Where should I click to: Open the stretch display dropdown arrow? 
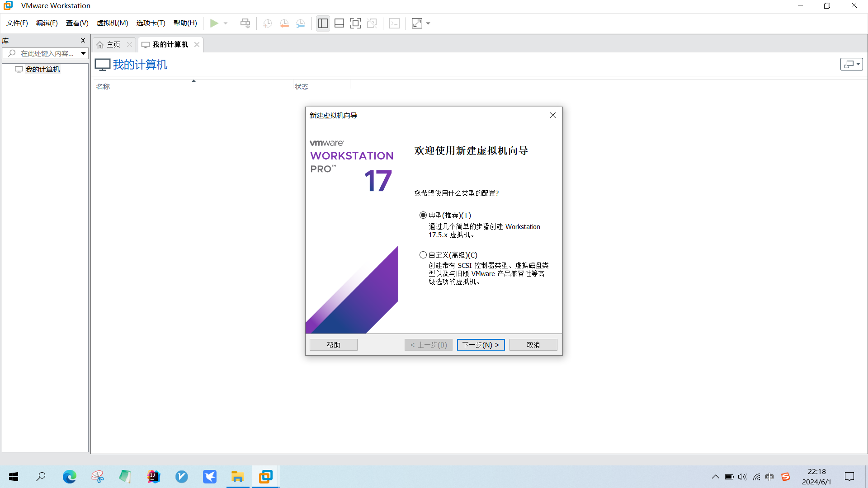(428, 23)
